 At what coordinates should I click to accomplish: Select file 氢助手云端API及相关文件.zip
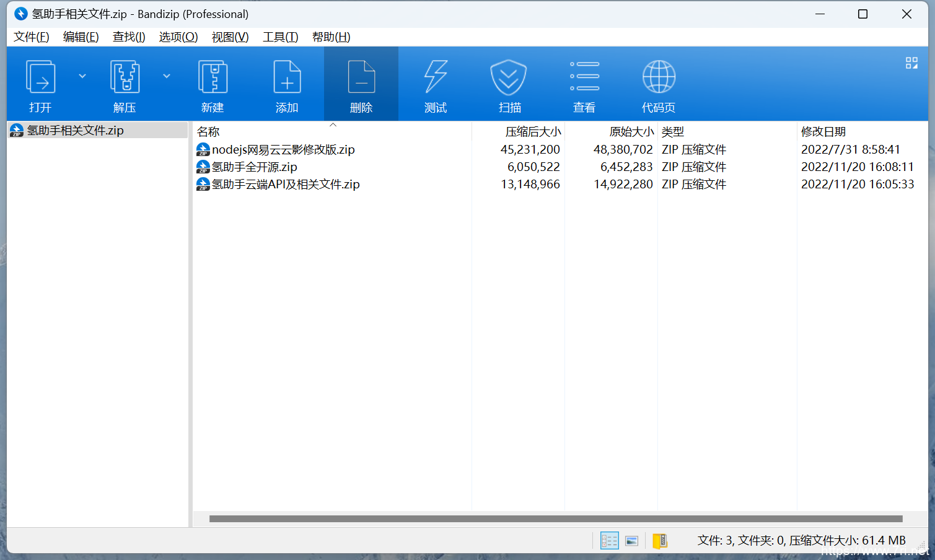pyautogui.click(x=286, y=184)
